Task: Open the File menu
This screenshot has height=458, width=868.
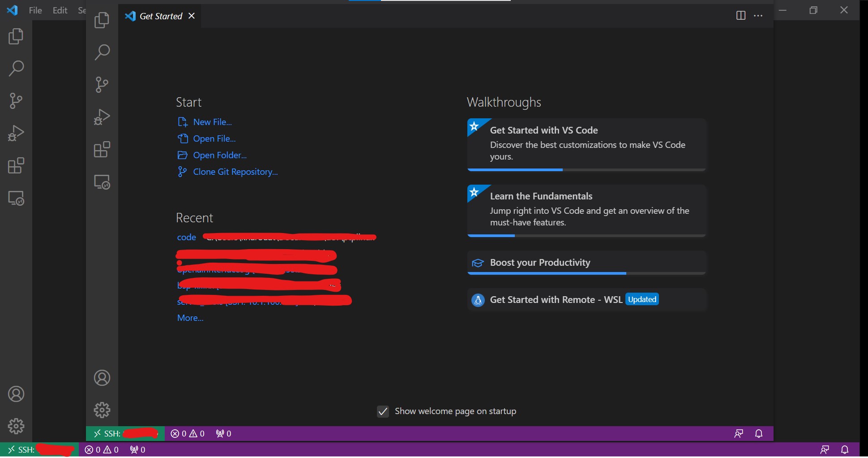Action: tap(35, 10)
